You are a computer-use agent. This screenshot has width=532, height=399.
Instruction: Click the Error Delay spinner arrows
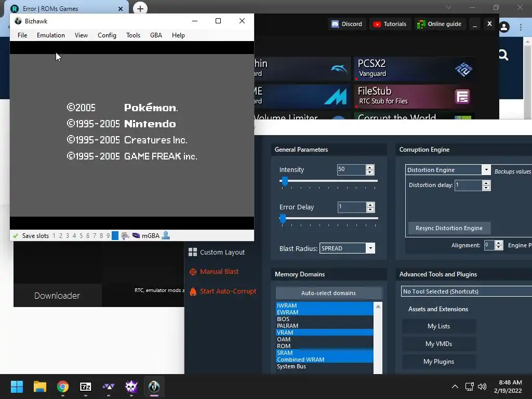[370, 207]
